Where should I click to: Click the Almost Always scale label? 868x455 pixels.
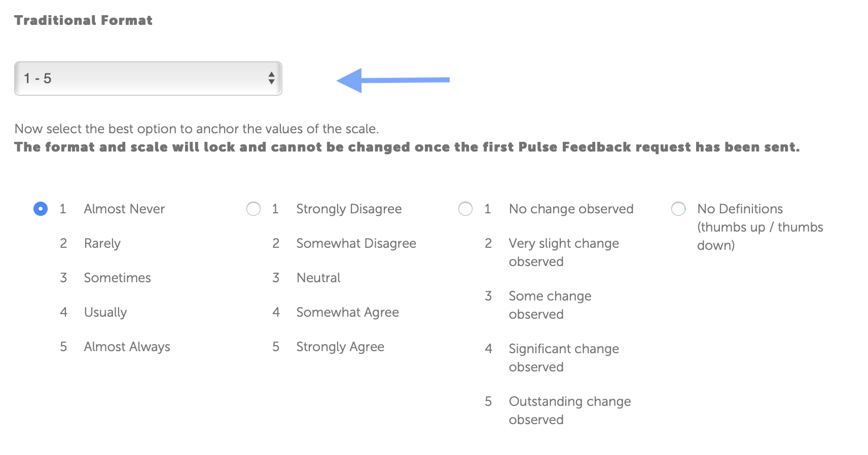[x=127, y=347]
